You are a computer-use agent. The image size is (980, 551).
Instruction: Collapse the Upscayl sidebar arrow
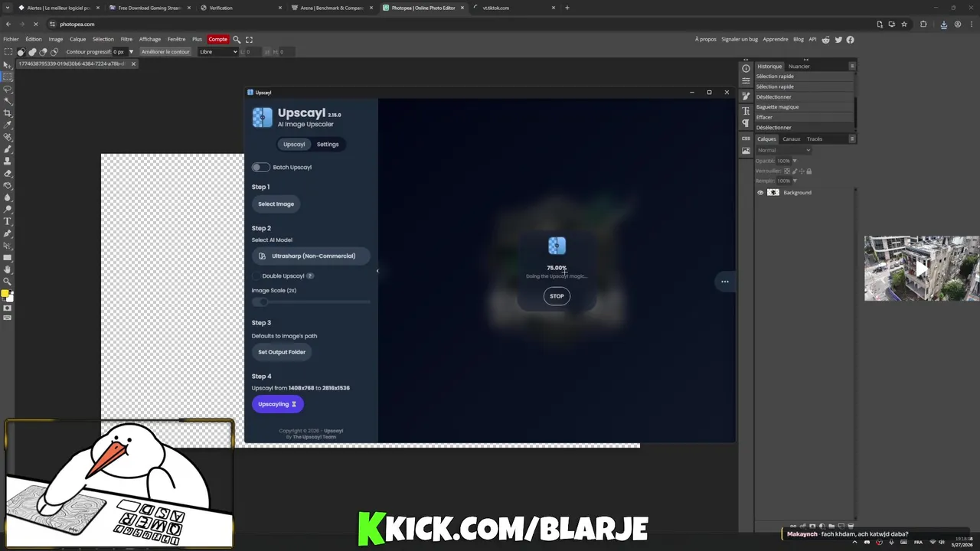click(x=377, y=270)
